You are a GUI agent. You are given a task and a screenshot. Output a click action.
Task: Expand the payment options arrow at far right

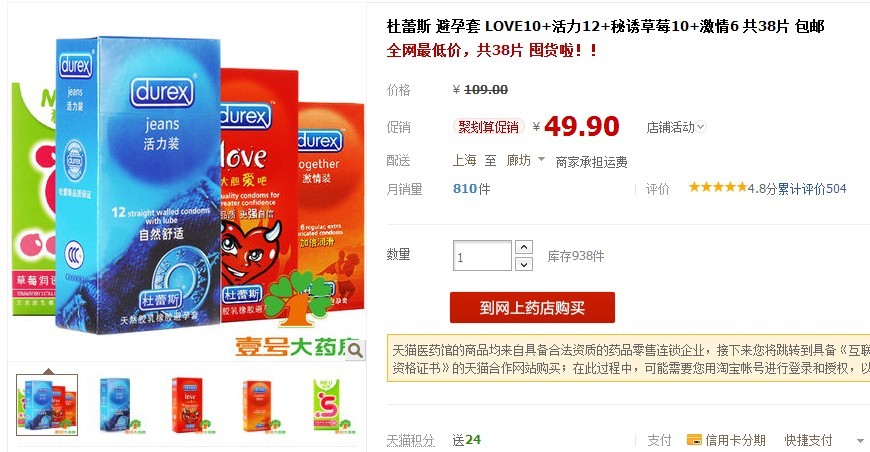(x=860, y=441)
